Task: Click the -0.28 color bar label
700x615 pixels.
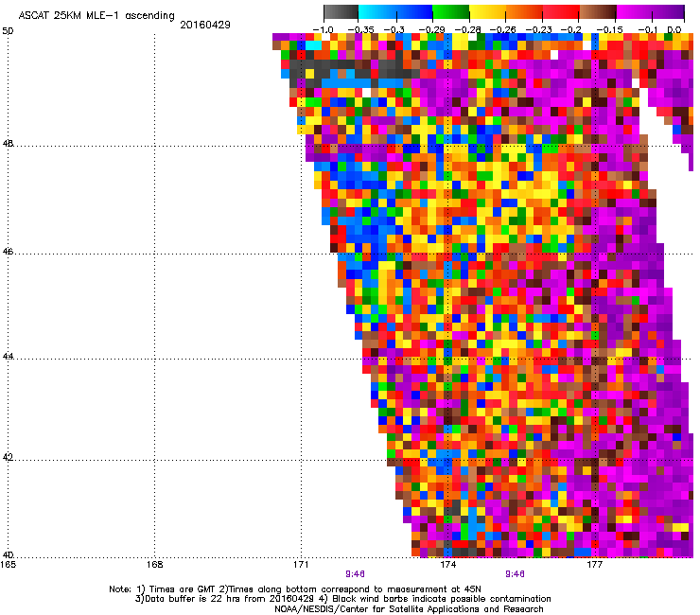Action: (467, 30)
